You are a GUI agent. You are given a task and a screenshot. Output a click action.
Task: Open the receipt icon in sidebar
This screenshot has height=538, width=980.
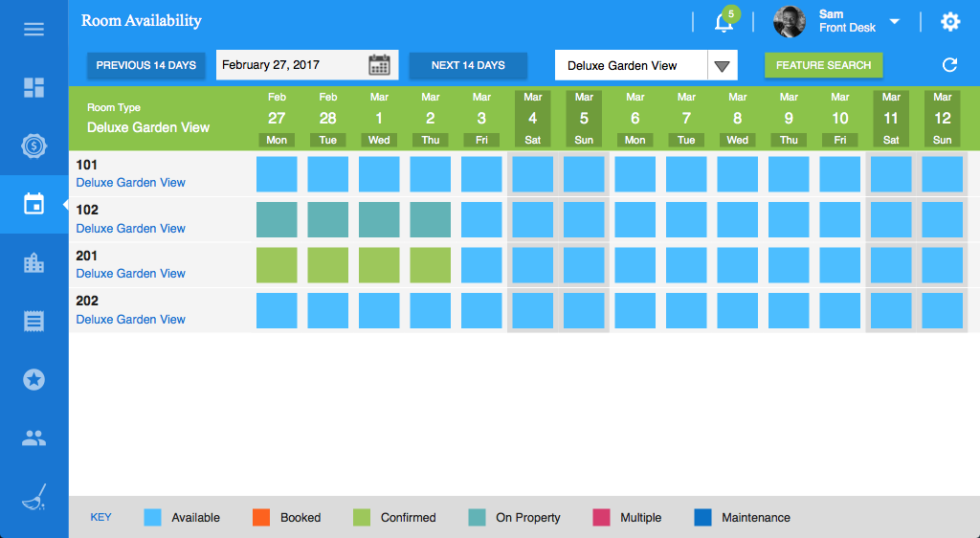(33, 321)
